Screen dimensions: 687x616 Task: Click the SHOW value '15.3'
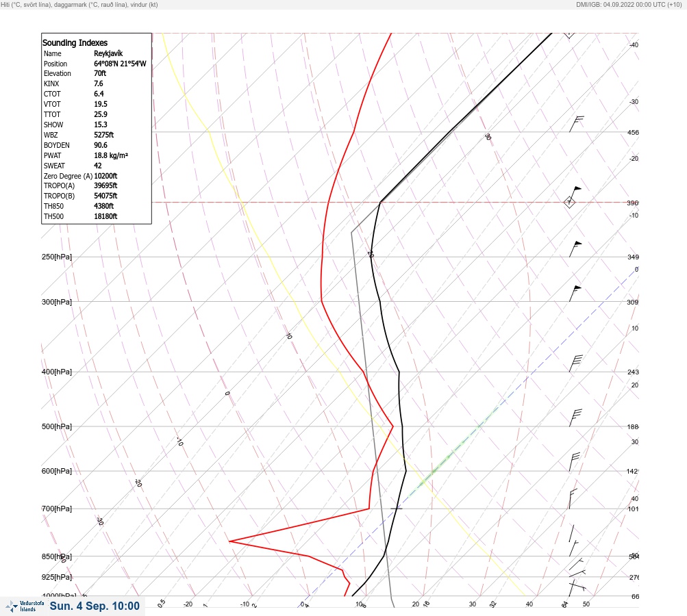[101, 125]
